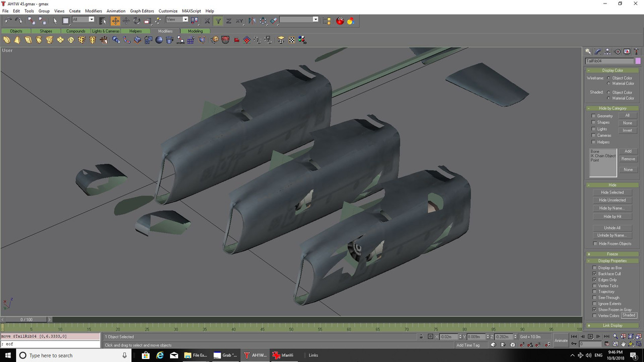Select the Pan hand viewport tool
The image size is (644, 362).
pos(623,344)
